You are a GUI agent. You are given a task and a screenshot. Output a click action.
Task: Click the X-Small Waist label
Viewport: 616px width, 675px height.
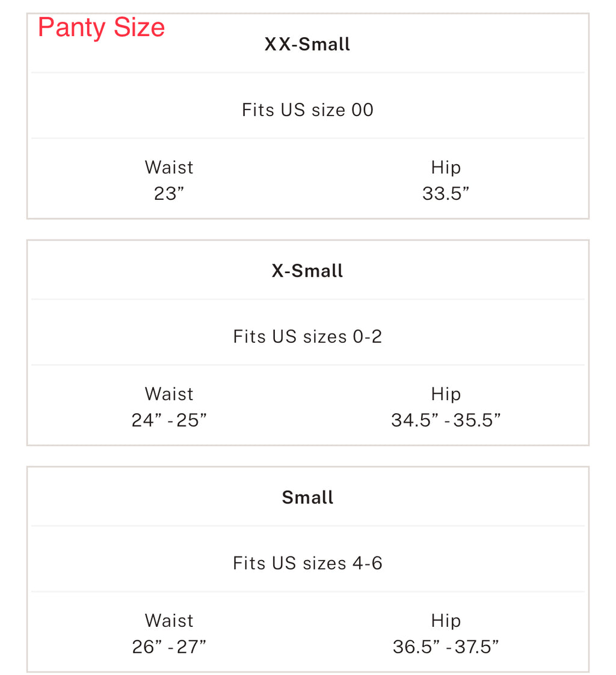point(169,394)
